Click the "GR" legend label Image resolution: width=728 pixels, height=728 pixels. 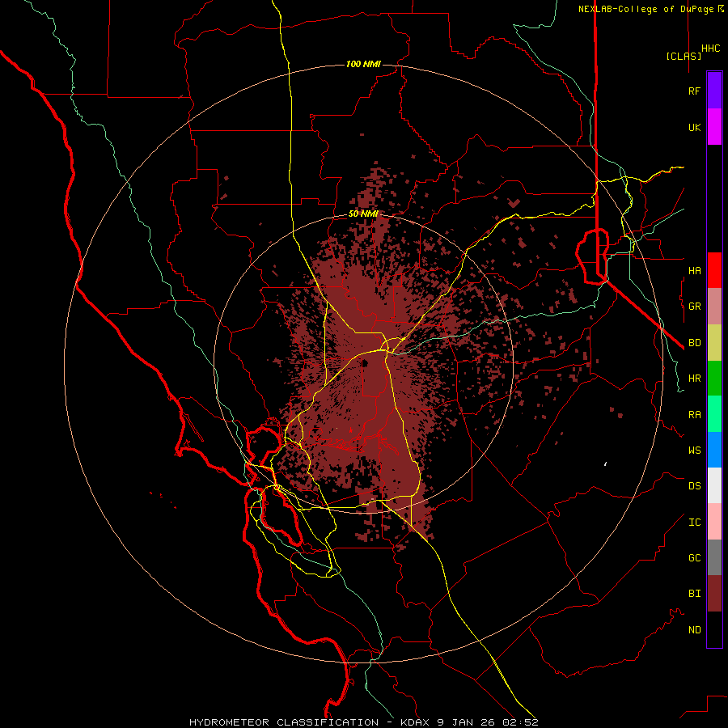coord(694,307)
